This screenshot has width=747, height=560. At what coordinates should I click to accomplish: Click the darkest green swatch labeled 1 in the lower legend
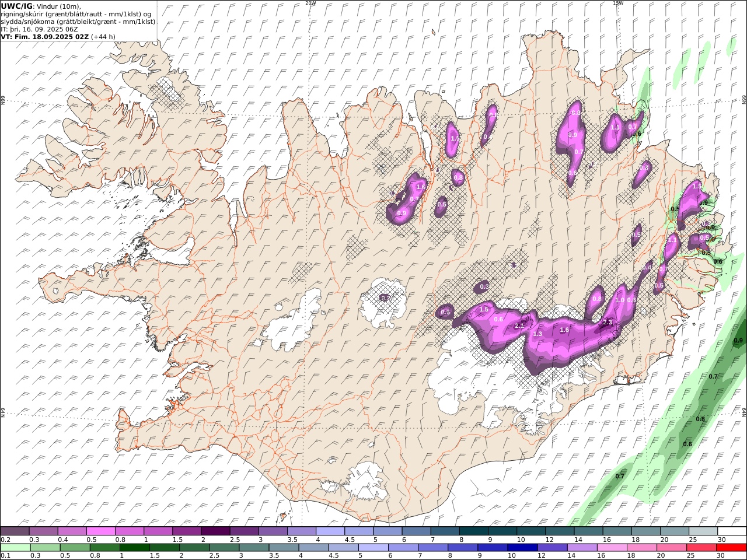pyautogui.click(x=134, y=547)
